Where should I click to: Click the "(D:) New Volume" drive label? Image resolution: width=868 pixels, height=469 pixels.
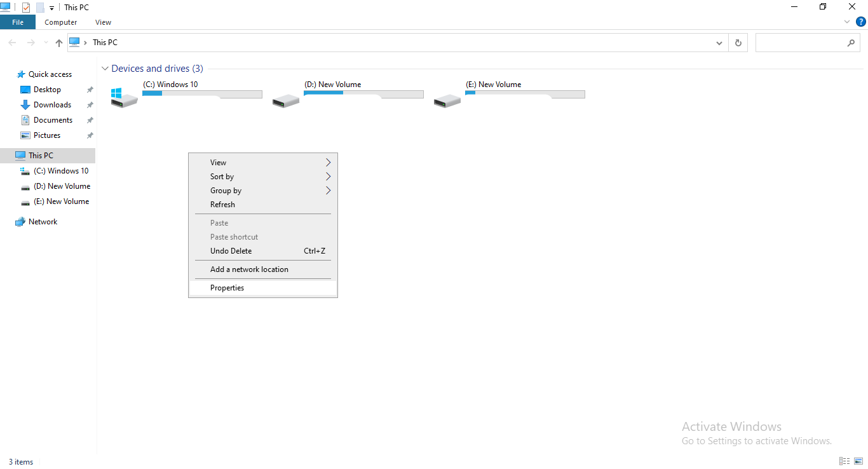(x=333, y=85)
